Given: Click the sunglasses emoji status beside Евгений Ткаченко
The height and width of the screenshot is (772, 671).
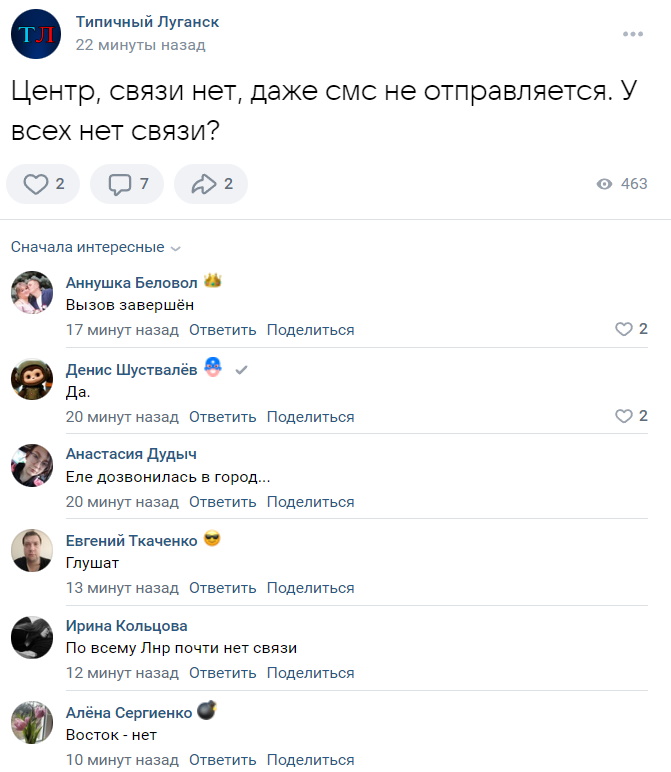Looking at the screenshot, I should pos(212,540).
